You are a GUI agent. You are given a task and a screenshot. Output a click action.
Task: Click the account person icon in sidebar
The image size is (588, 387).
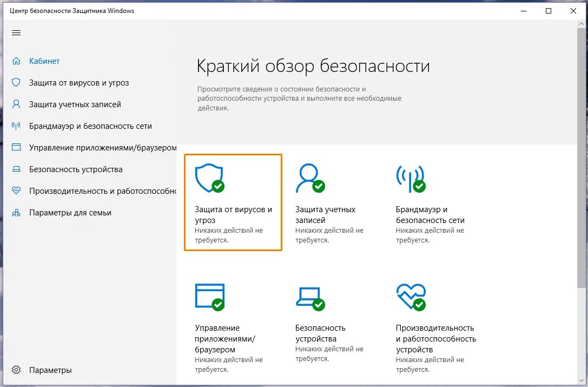pos(16,104)
